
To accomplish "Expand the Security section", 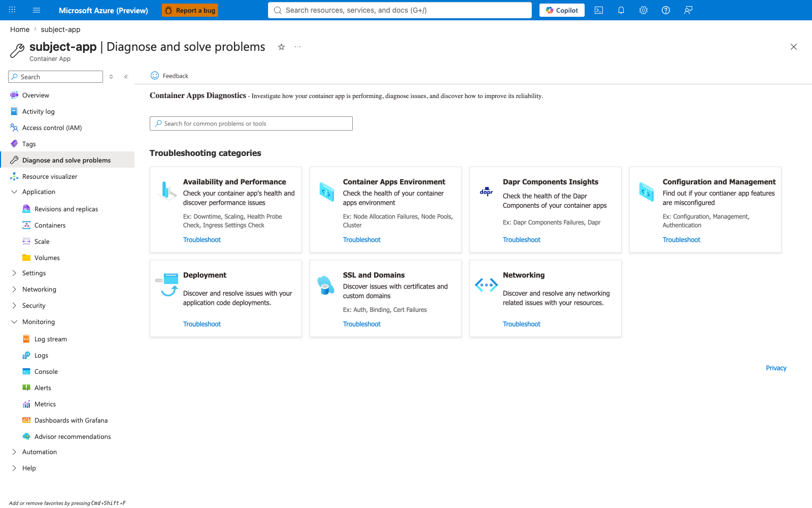I will coord(14,306).
